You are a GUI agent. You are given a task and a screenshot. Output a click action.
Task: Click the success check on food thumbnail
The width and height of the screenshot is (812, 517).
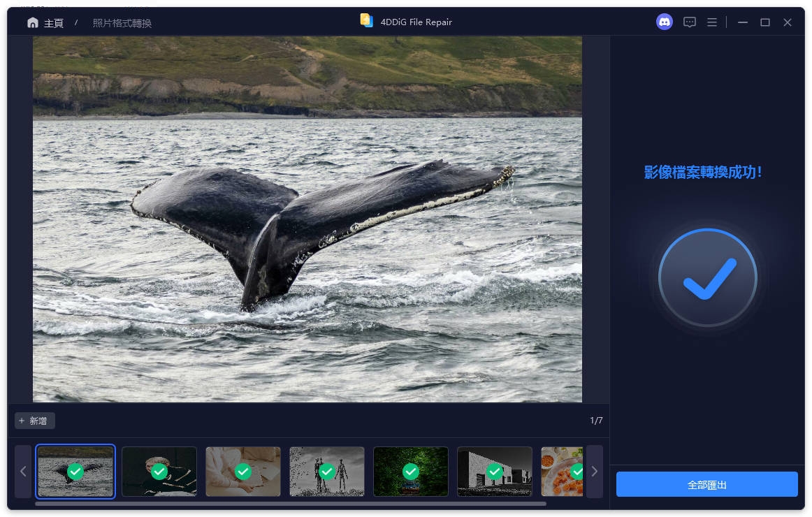[x=579, y=472]
